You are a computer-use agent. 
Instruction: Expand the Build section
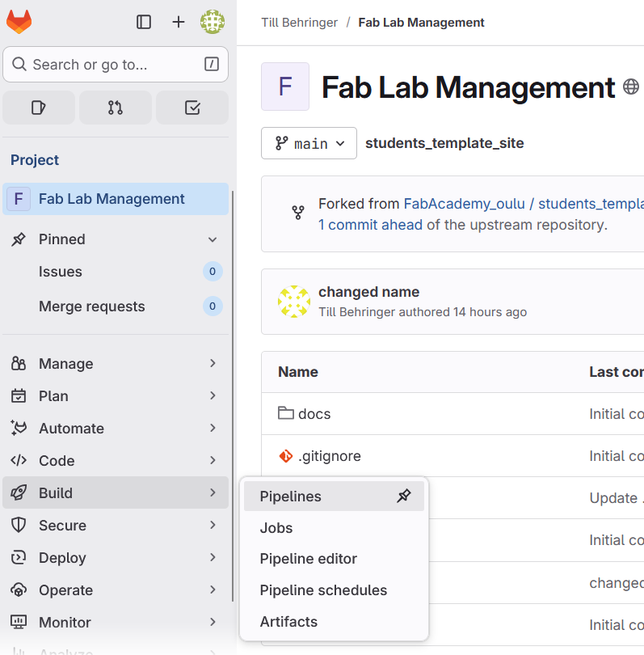pyautogui.click(x=116, y=493)
